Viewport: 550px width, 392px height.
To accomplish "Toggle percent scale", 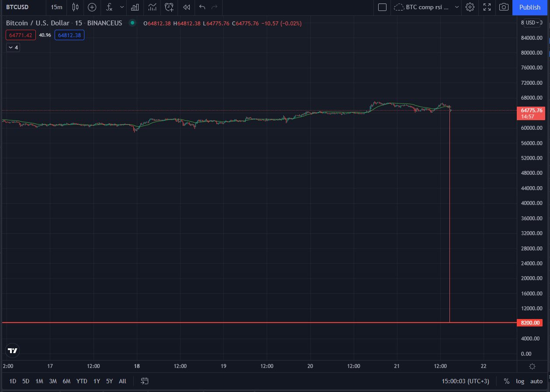I will (506, 381).
